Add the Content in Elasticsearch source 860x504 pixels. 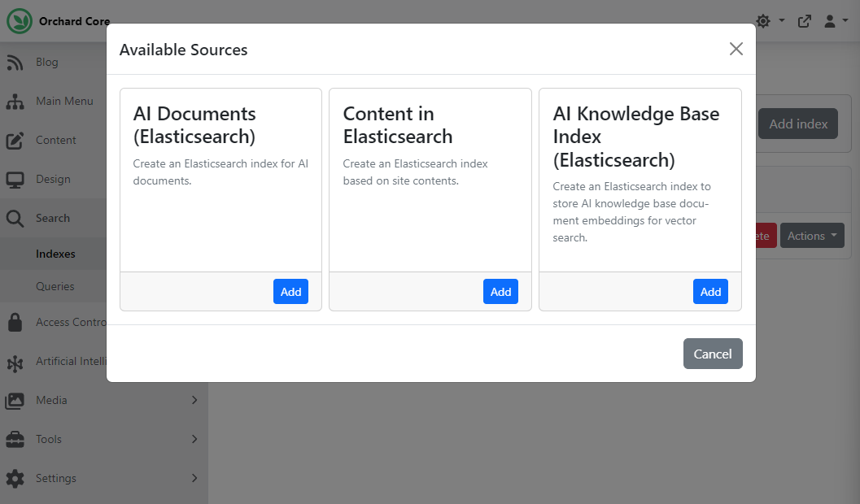point(500,292)
